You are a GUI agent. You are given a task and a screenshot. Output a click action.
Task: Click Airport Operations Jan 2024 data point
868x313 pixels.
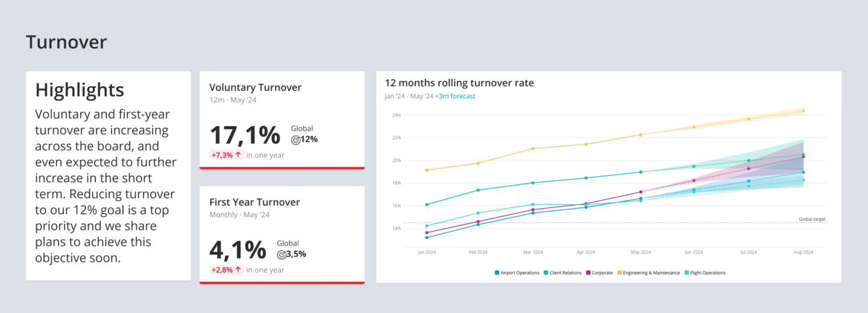(x=427, y=238)
